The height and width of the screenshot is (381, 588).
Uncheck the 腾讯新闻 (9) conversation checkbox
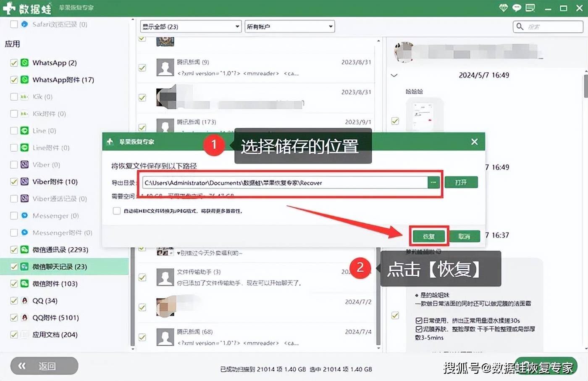(x=142, y=67)
